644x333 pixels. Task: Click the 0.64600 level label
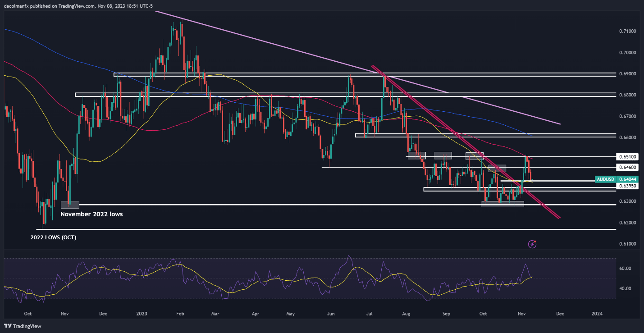tap(627, 167)
